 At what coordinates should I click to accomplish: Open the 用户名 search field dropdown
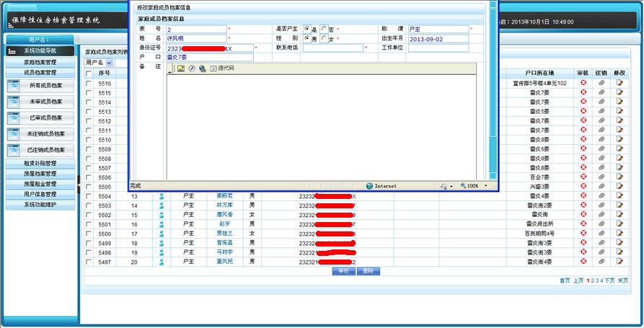click(108, 63)
